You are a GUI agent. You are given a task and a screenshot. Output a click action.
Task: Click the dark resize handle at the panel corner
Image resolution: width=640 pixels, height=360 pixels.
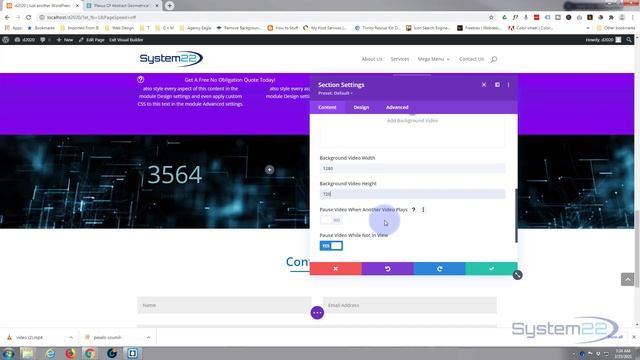point(517,275)
